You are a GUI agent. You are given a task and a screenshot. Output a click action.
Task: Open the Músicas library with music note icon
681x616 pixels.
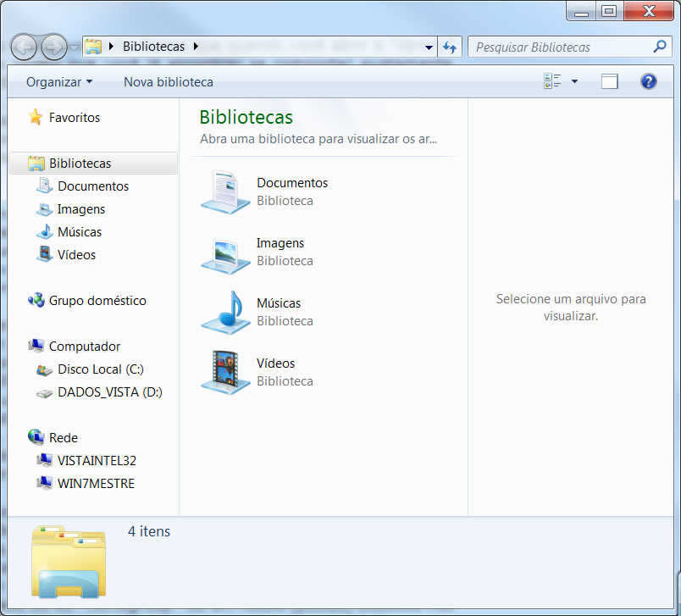[225, 312]
